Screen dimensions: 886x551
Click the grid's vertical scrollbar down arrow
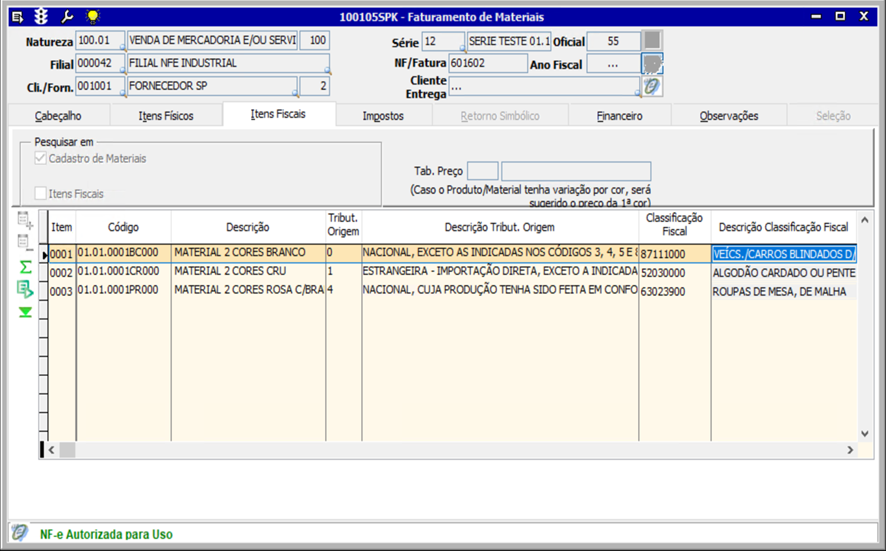pyautogui.click(x=865, y=433)
